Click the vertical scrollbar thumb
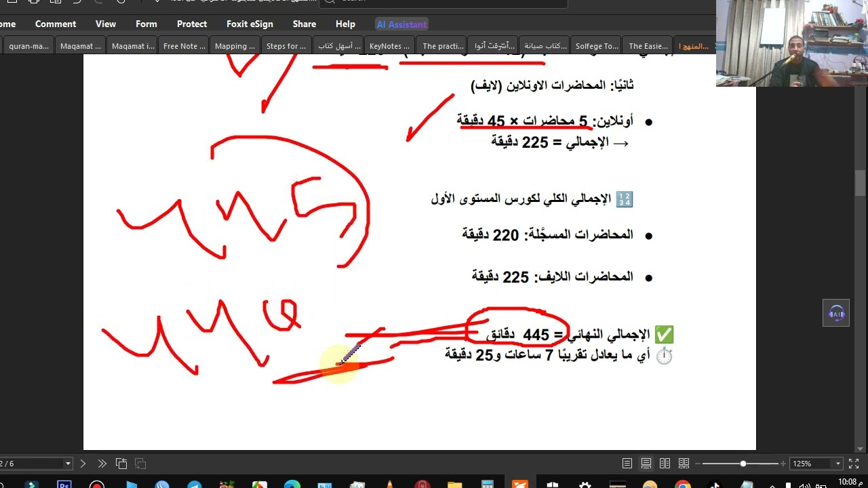This screenshot has height=488, width=868. [x=860, y=182]
